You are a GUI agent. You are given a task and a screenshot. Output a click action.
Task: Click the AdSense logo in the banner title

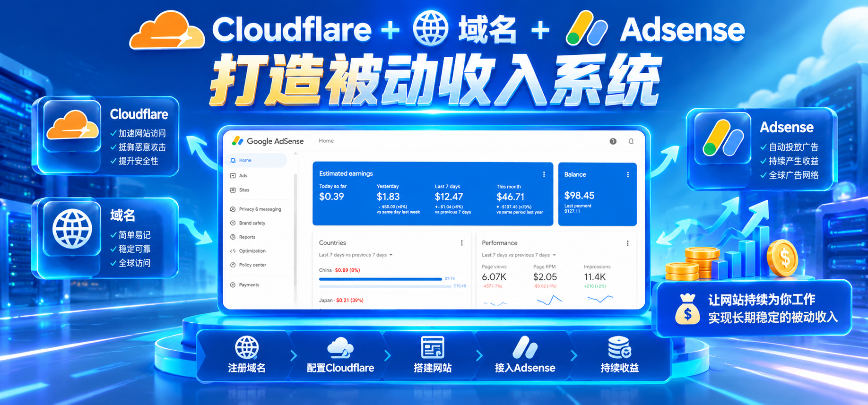(x=587, y=29)
